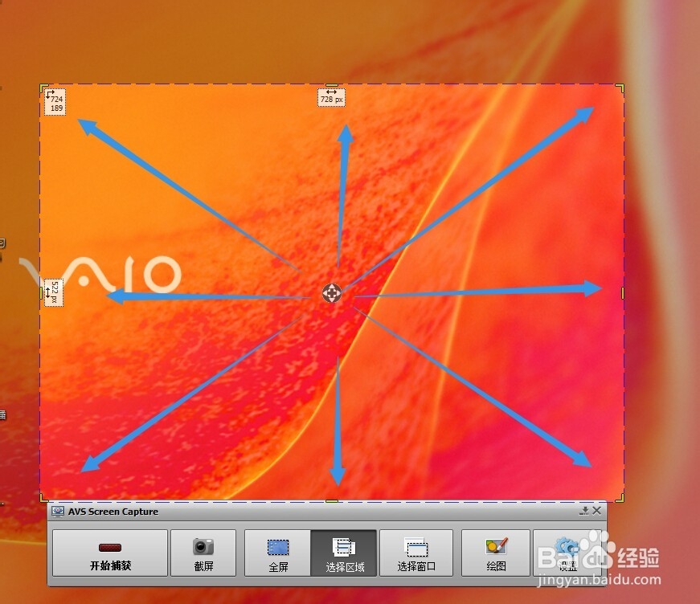The width and height of the screenshot is (700, 604).
Task: Click the bottom-left corner selection handle
Action: point(43,498)
